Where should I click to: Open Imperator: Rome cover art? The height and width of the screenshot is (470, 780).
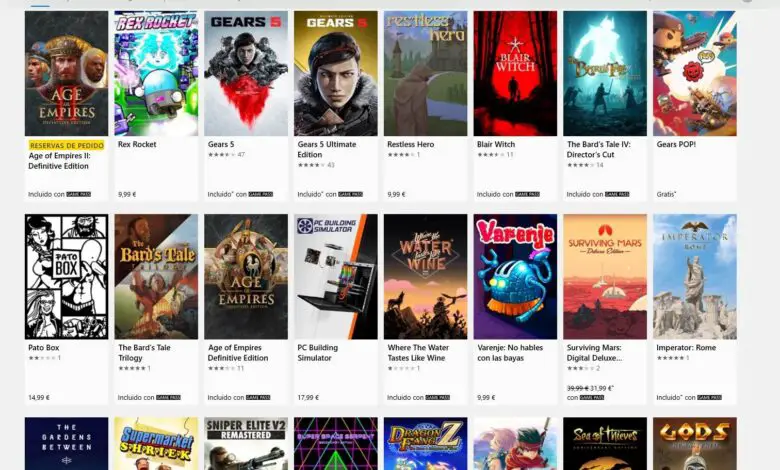695,277
